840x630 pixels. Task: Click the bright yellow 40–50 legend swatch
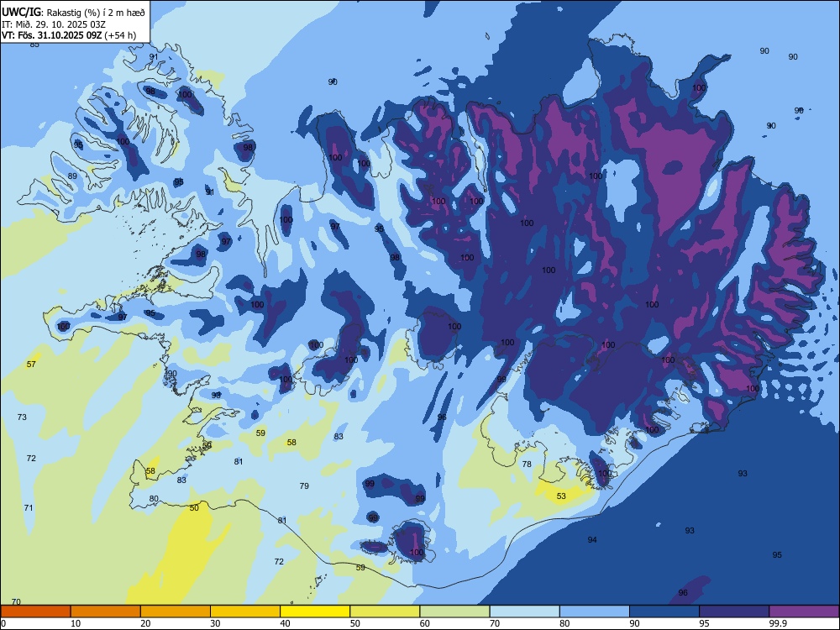[x=315, y=612]
